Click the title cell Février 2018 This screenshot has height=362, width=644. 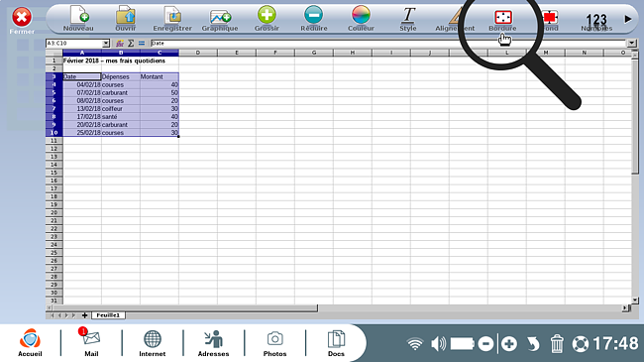114,60
